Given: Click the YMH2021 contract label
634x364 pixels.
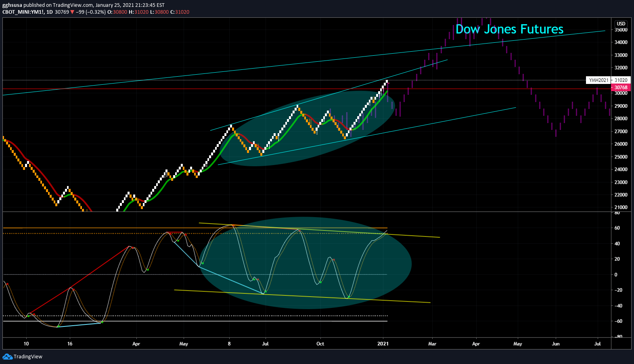Looking at the screenshot, I should pos(598,80).
